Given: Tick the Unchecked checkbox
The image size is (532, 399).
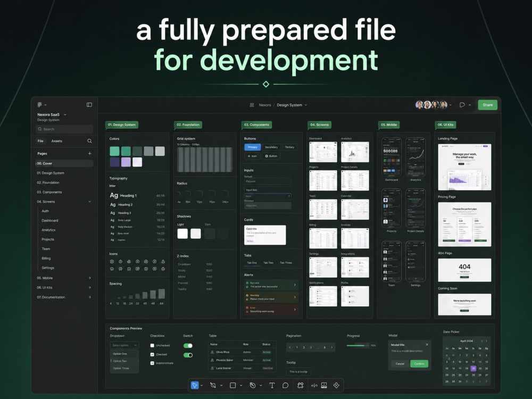Looking at the screenshot, I should point(152,345).
